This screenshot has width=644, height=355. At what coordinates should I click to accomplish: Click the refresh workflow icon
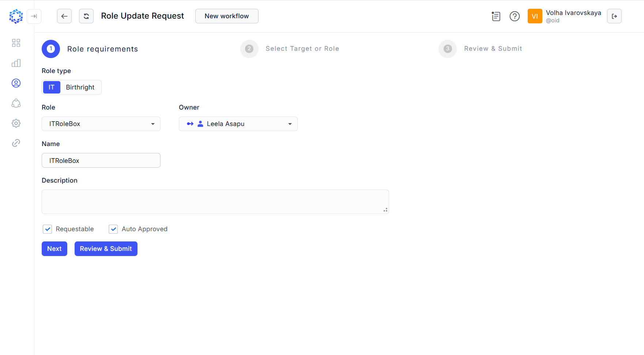86,16
